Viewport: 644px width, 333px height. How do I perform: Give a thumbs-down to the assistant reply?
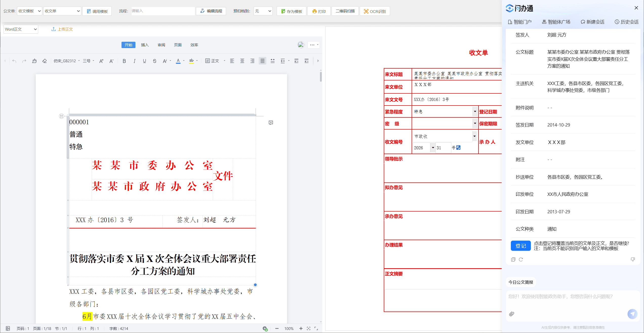click(633, 259)
